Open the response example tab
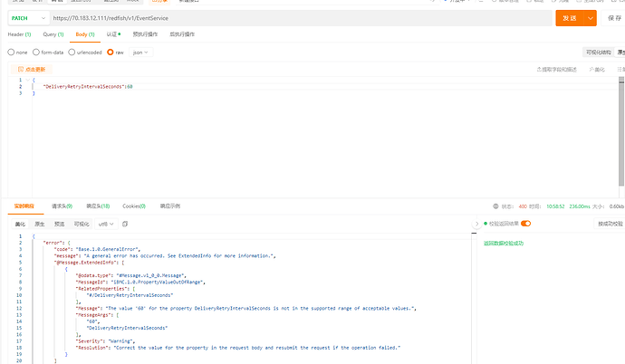The width and height of the screenshot is (625, 364). 170,206
